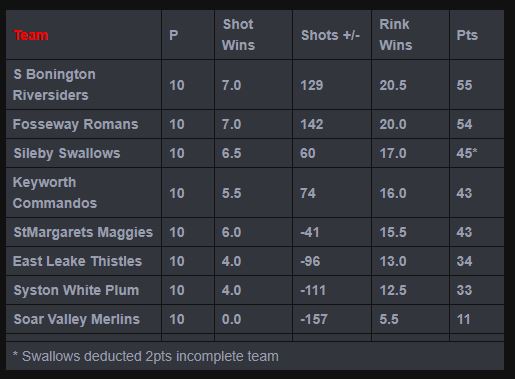Viewport: 515px width, 379px height.
Task: Select the Rink Wins column header
Action: point(396,35)
